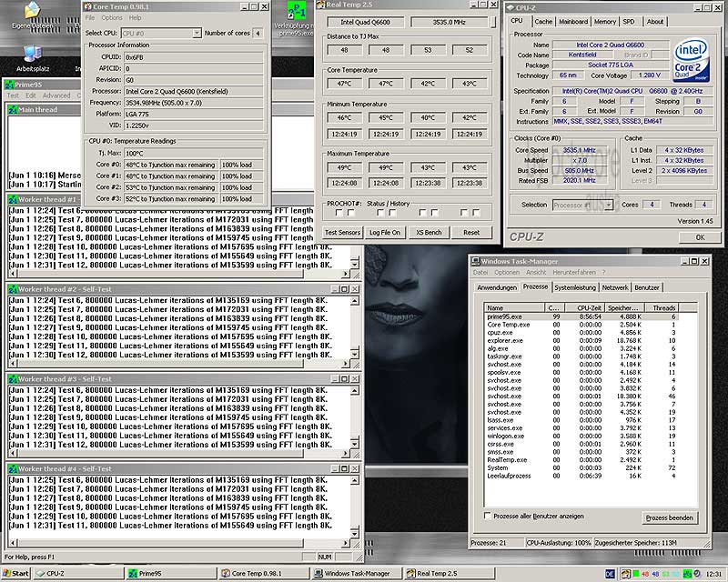The width and height of the screenshot is (728, 582).
Task: Click scroll-left arrow in Worker thread #3
Action: (13, 453)
